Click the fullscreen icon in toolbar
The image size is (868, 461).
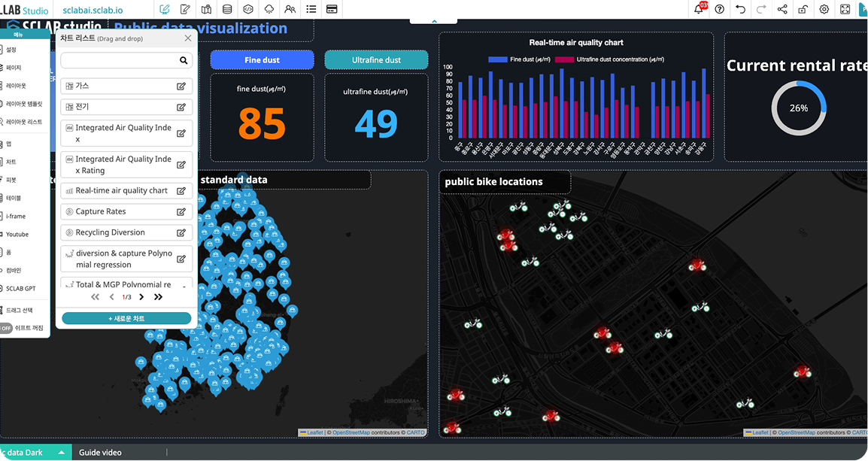(845, 9)
